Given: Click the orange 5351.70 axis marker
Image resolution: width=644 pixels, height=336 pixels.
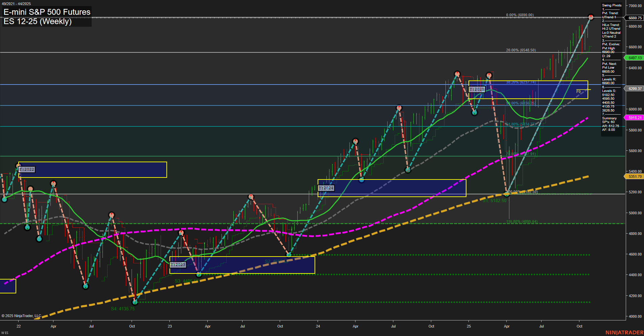Looking at the screenshot, I should tap(635, 176).
